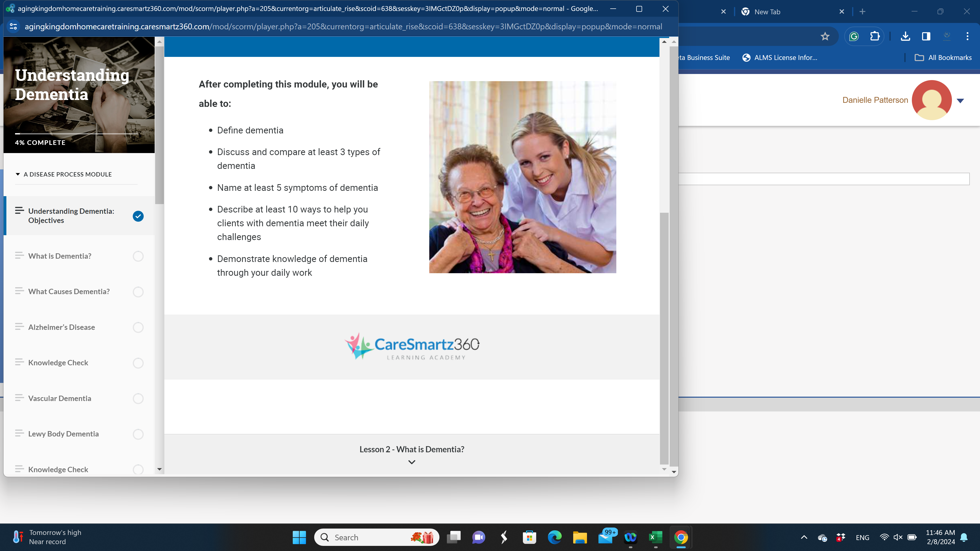Screen dimensions: 980x551
Task: Click the sidebar scrollbar down arrow
Action: (x=160, y=469)
